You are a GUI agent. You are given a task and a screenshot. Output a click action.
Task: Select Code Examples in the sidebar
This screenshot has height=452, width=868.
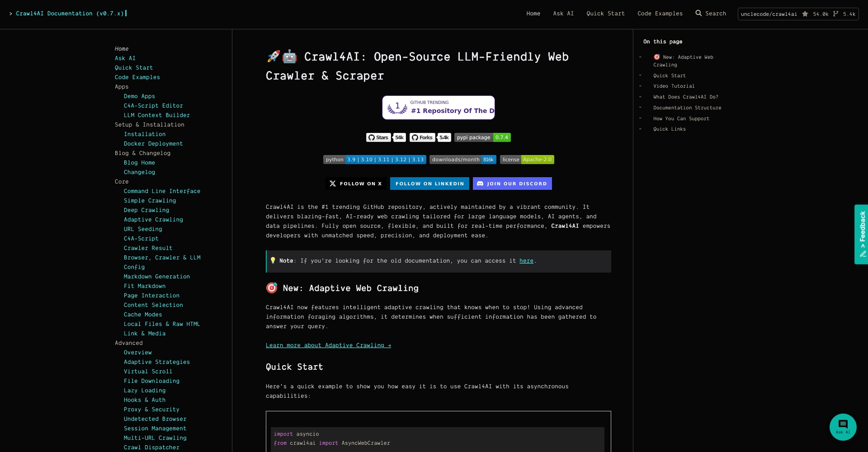tap(137, 77)
